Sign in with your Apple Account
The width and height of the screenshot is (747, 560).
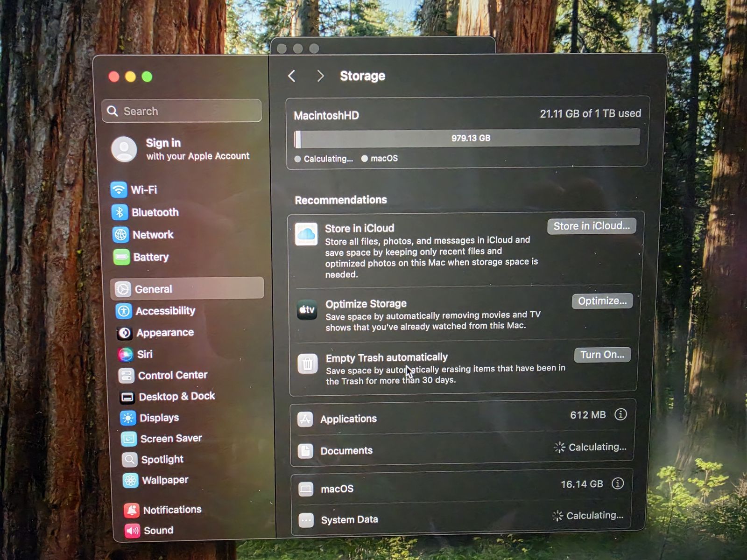(182, 149)
